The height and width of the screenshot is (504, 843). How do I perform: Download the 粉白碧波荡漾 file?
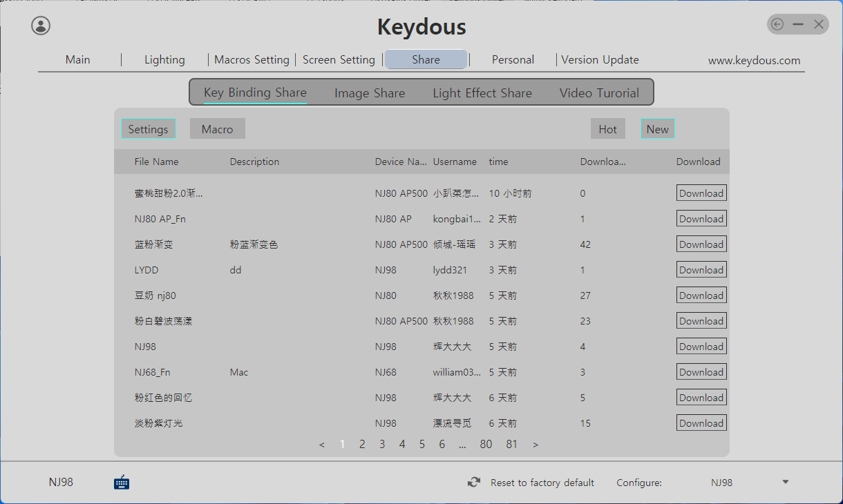pyautogui.click(x=701, y=321)
